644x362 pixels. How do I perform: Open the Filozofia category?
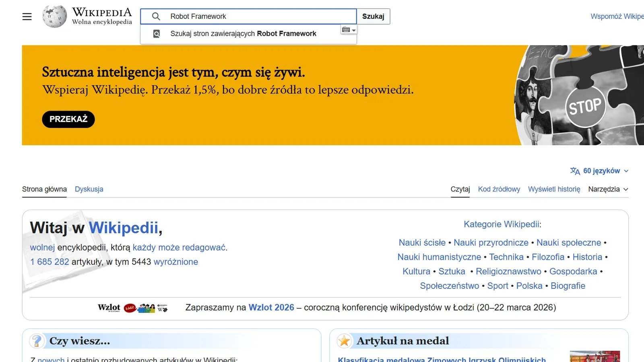click(548, 257)
